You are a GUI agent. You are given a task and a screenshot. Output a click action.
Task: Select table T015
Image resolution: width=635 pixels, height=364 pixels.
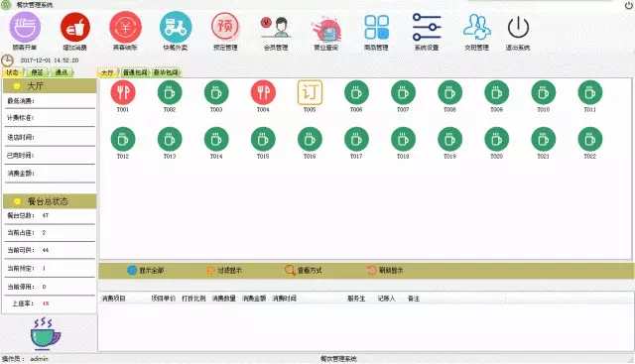(263, 139)
